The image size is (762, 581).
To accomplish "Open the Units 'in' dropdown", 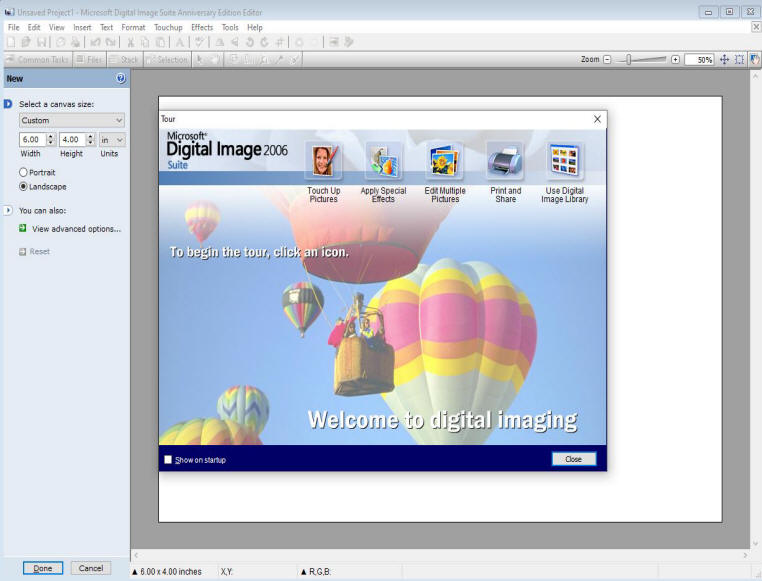I will tap(112, 139).
